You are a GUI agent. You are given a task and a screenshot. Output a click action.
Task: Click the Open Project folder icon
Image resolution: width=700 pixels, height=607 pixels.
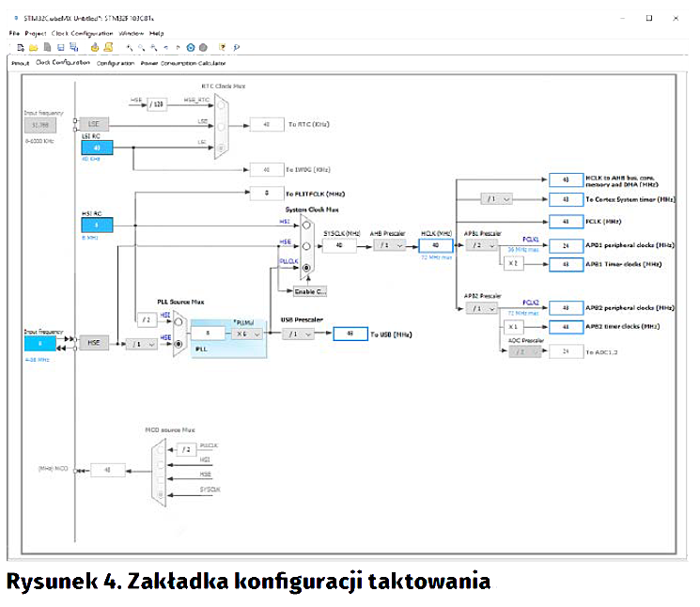point(33,47)
